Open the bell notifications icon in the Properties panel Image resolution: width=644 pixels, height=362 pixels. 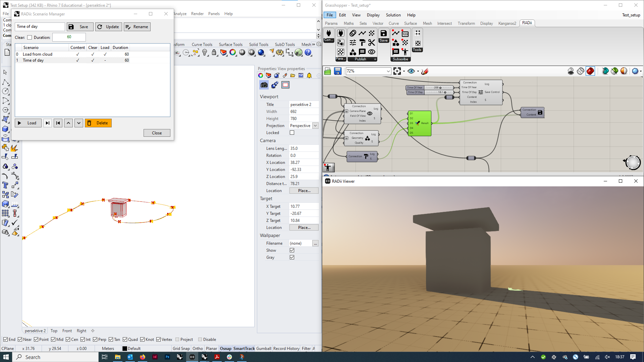pos(309,75)
